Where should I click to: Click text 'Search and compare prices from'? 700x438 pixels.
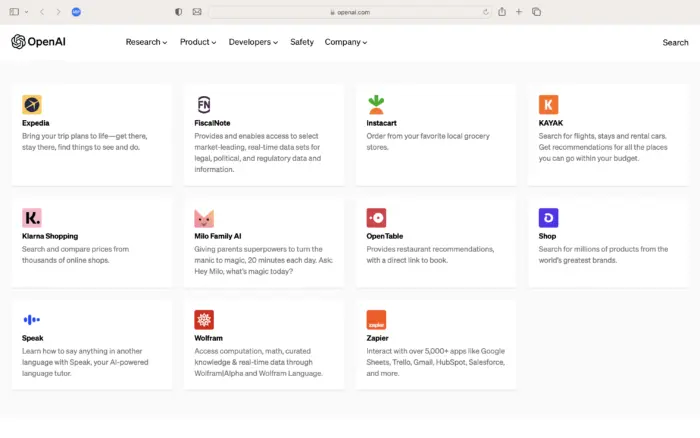(75, 249)
